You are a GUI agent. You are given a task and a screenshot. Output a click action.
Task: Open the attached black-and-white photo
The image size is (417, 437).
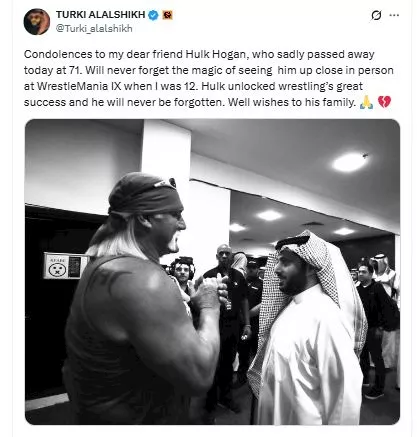point(212,272)
